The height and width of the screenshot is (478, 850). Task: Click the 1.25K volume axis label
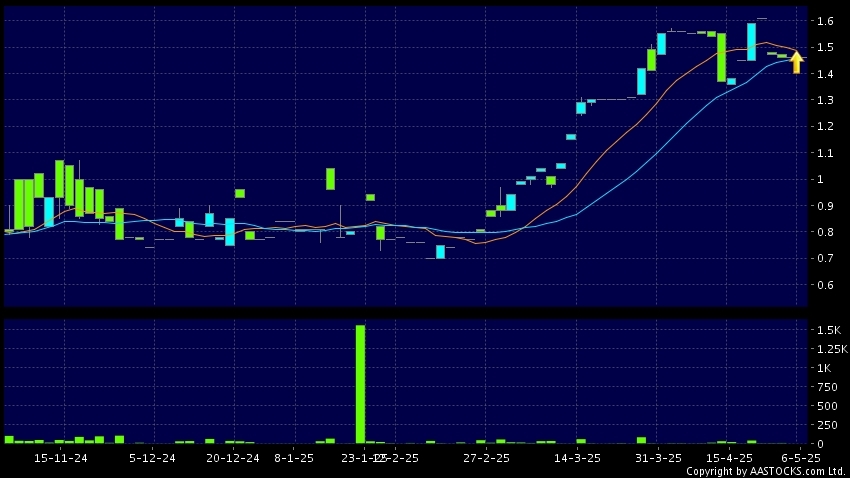click(x=832, y=349)
